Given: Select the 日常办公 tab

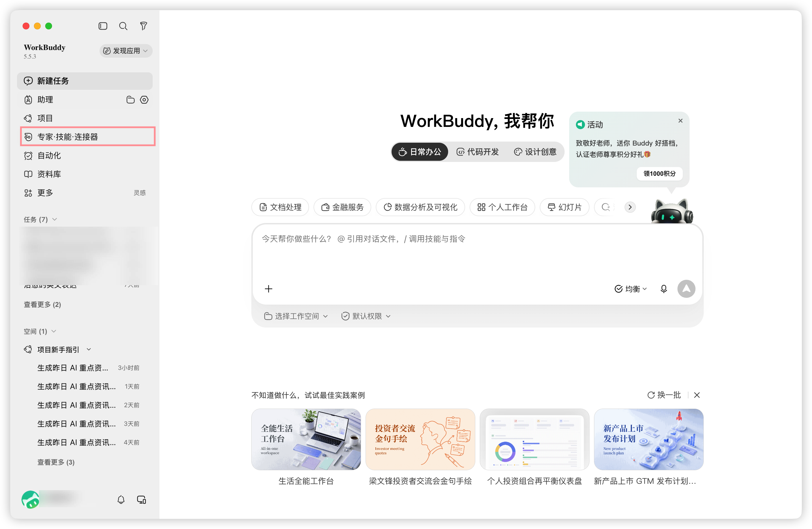Looking at the screenshot, I should pyautogui.click(x=420, y=152).
